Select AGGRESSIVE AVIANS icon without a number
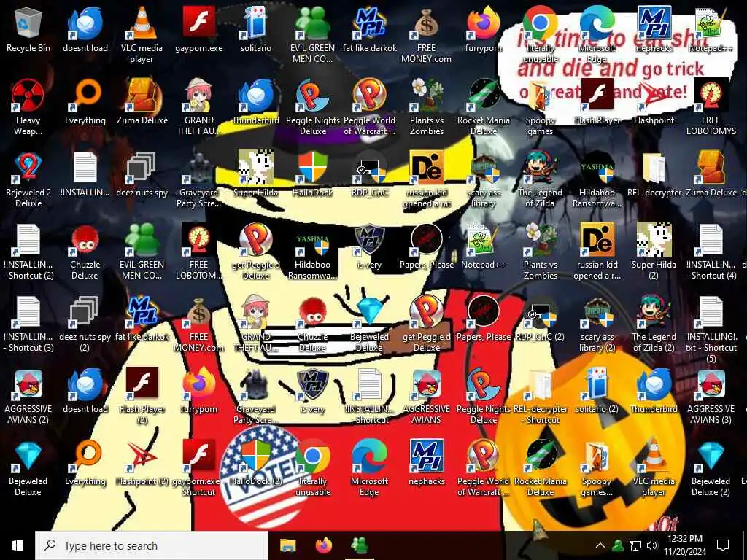The width and height of the screenshot is (747, 560). [x=426, y=396]
